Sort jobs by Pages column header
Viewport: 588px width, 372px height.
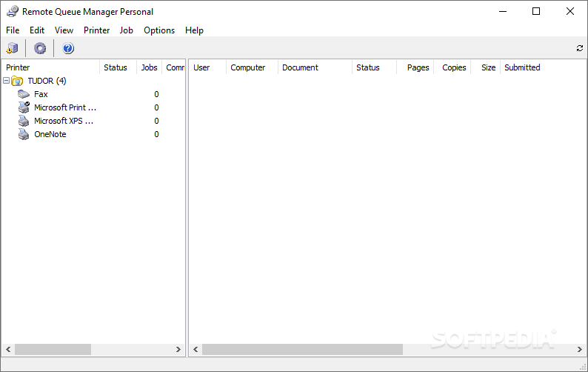[415, 67]
